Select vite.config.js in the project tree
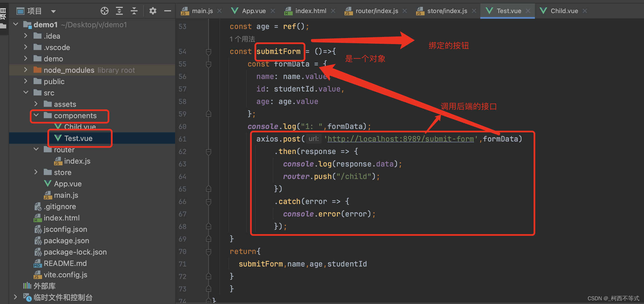This screenshot has height=304, width=644. [x=65, y=275]
